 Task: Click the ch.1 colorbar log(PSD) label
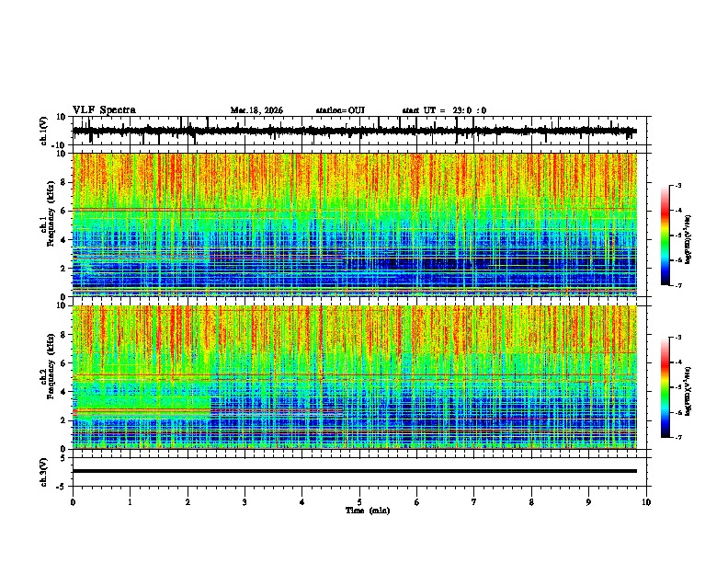(688, 239)
